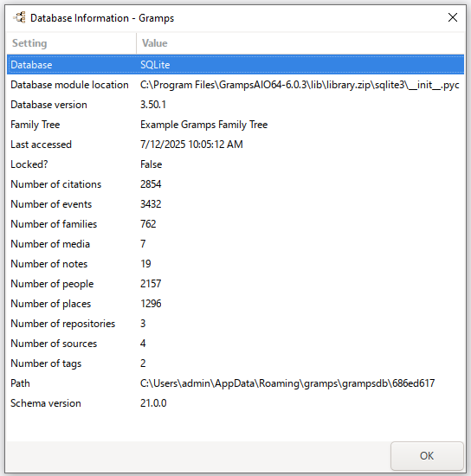Image resolution: width=471 pixels, height=476 pixels.
Task: Click the 3432 events value
Action: tap(151, 204)
